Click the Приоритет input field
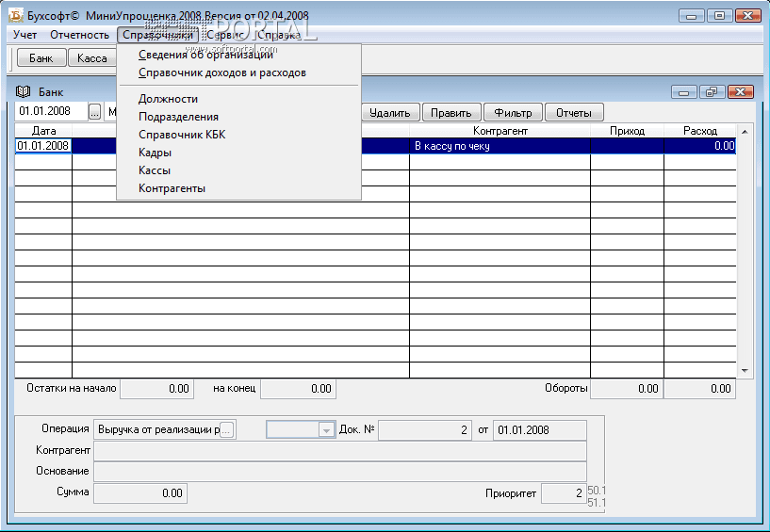 (x=565, y=493)
